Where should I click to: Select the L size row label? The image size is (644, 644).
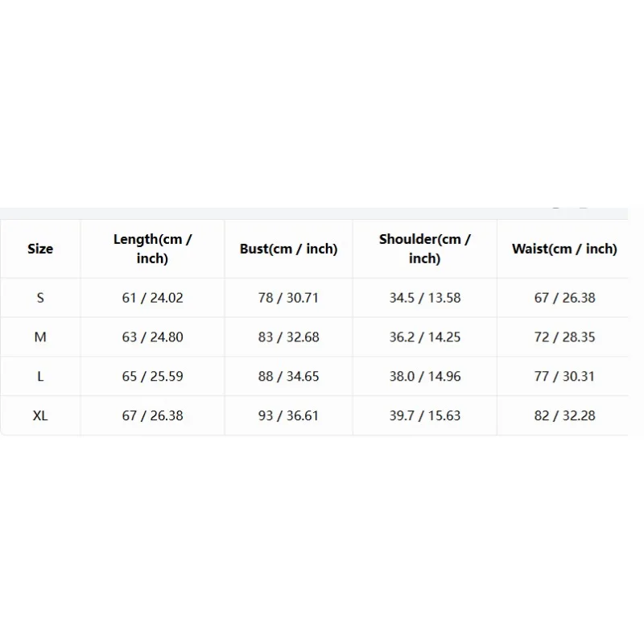coord(40,376)
